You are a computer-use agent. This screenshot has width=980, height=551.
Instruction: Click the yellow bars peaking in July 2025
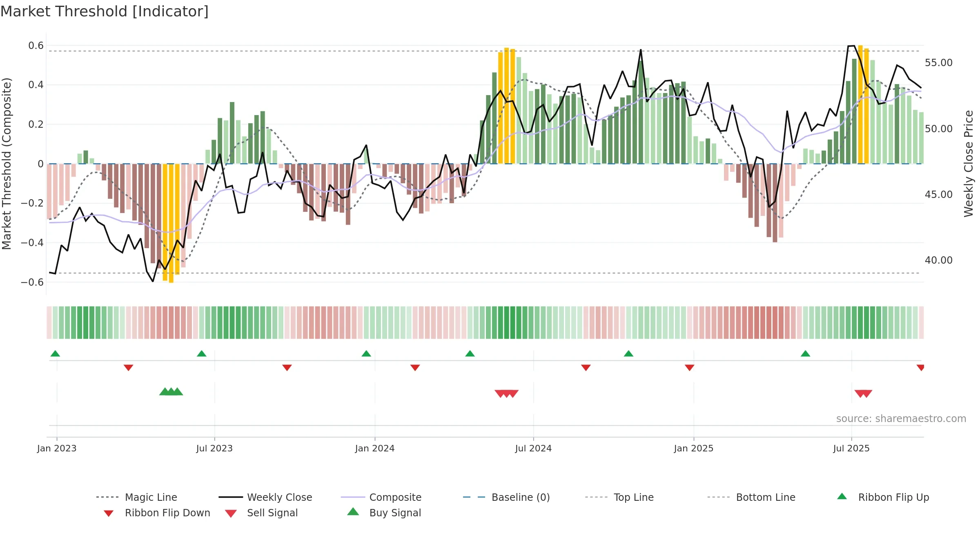pos(863,104)
